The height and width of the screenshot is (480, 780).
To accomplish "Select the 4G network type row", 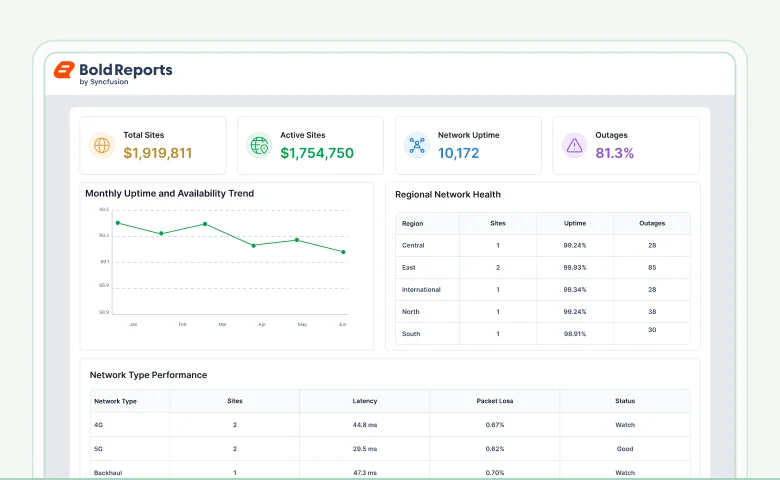I will pyautogui.click(x=390, y=425).
